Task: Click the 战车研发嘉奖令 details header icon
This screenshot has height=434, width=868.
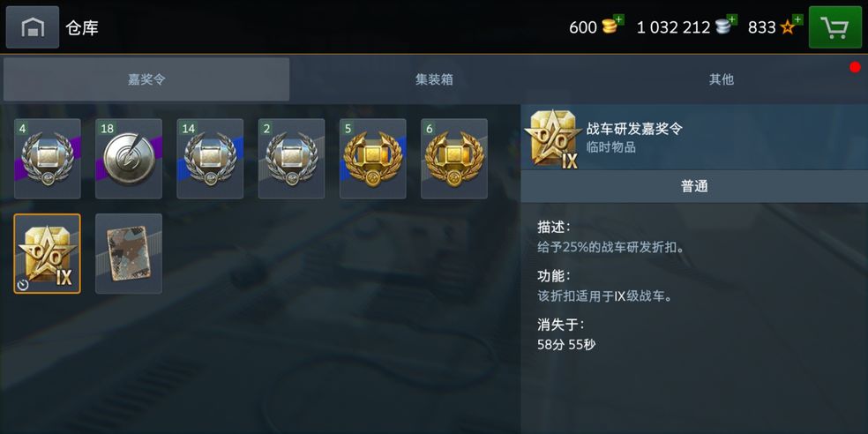Action: tap(554, 139)
